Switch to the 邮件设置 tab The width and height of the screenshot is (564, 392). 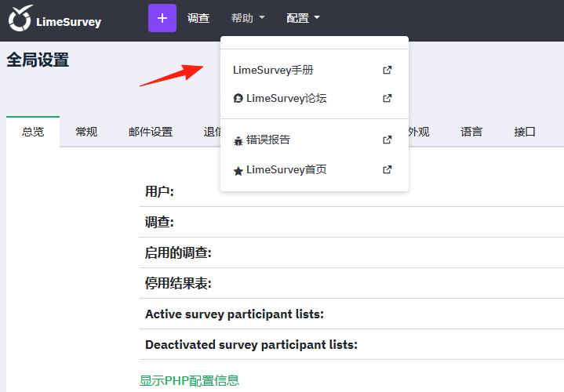click(x=151, y=132)
